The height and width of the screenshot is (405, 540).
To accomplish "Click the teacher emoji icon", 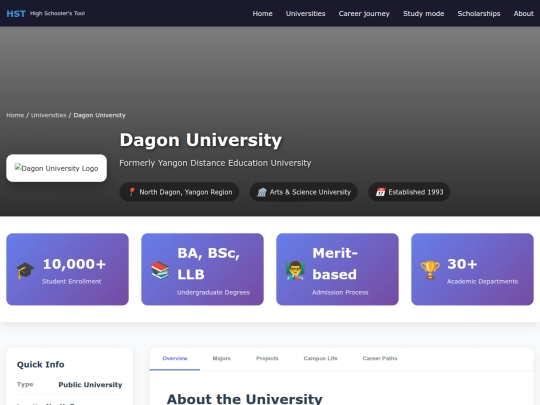I will coord(295,270).
